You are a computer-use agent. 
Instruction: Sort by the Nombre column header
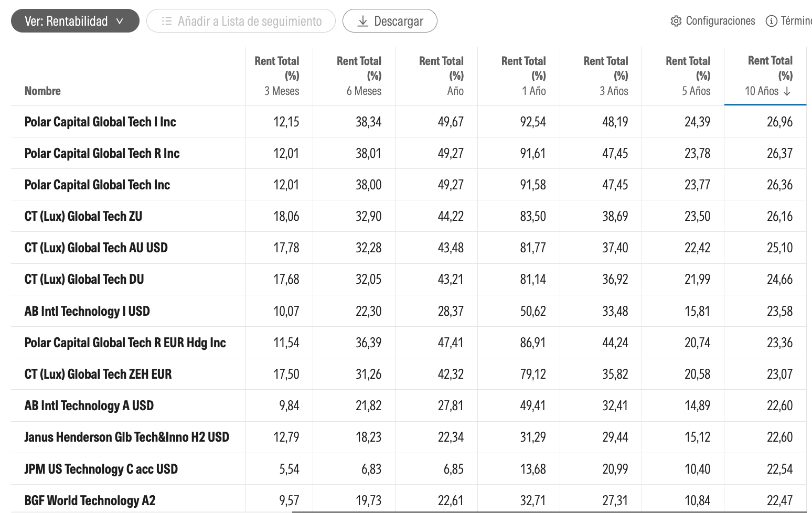[x=42, y=91]
